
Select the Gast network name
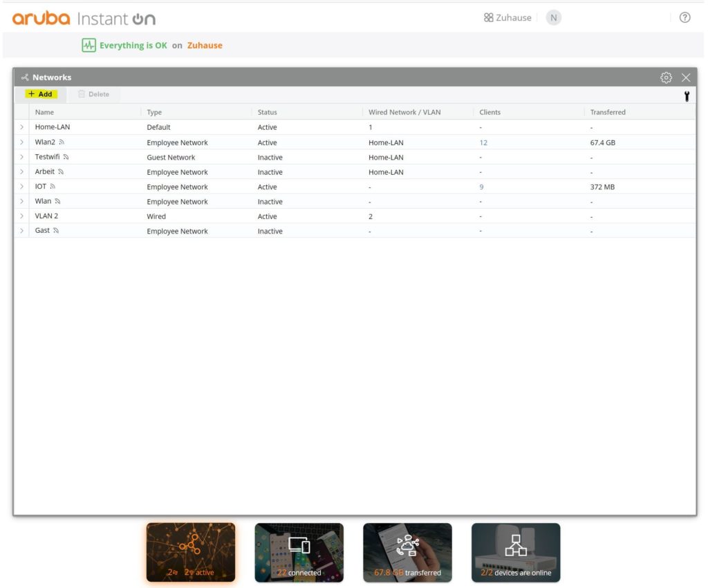42,230
